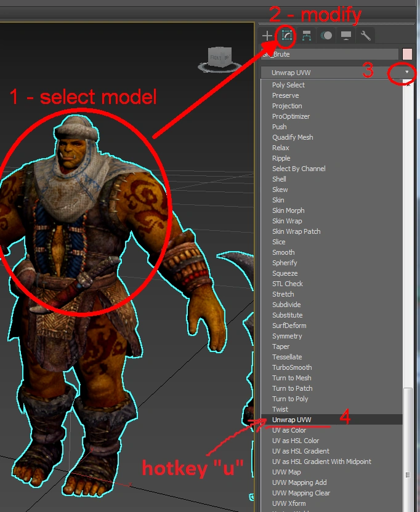This screenshot has width=420, height=512.
Task: Apply the Spherify modifier
Action: pyautogui.click(x=285, y=263)
